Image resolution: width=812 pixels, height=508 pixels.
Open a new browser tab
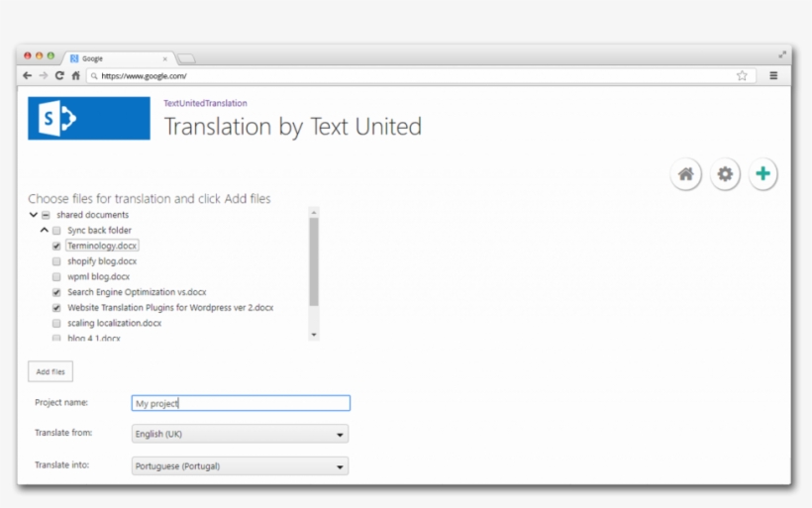(x=186, y=58)
